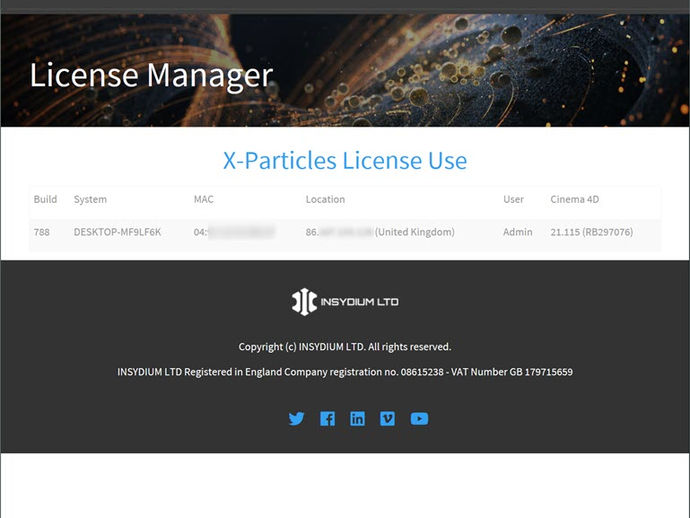Click the User column header
Viewport: 690px width, 518px height.
514,199
